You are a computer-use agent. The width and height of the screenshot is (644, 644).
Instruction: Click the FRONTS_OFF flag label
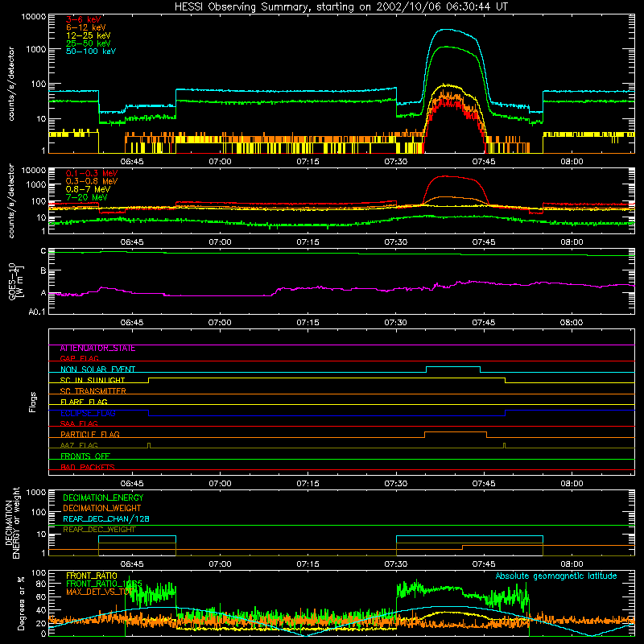(x=85, y=456)
